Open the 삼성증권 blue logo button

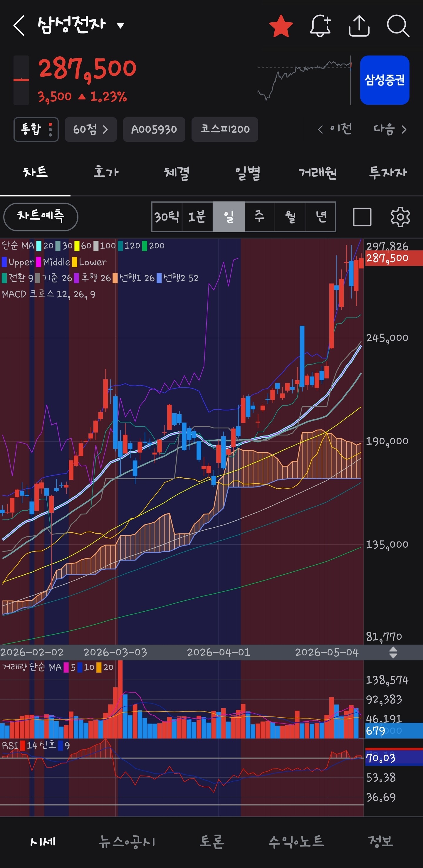[385, 80]
